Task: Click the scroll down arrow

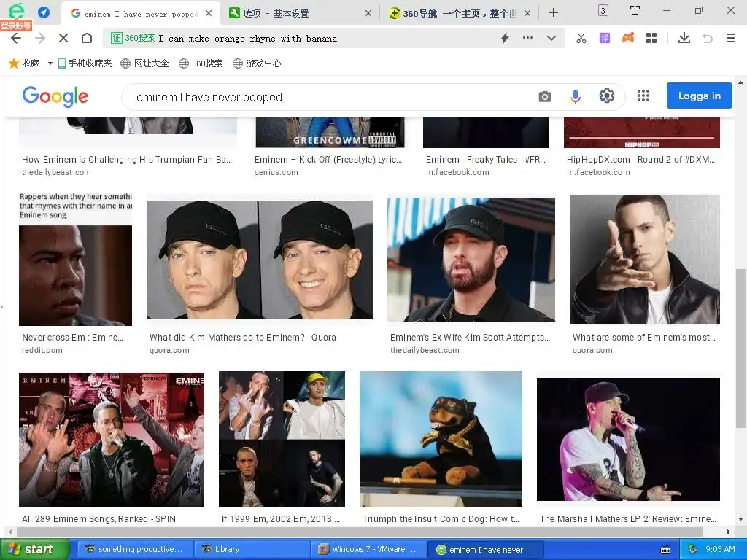Action: (740, 519)
